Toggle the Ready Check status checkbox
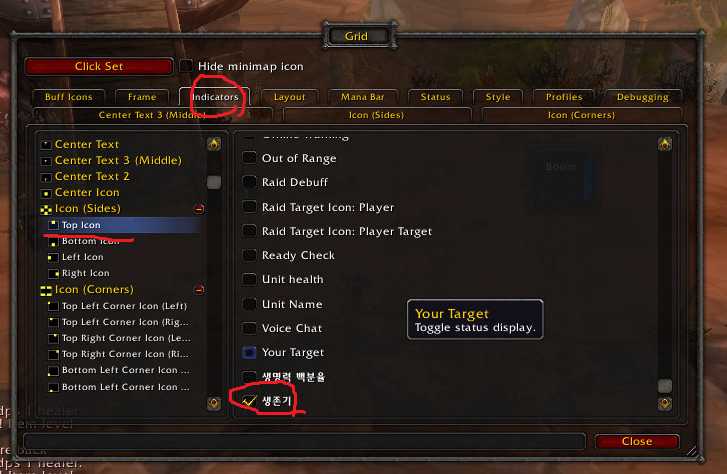 pyautogui.click(x=249, y=255)
